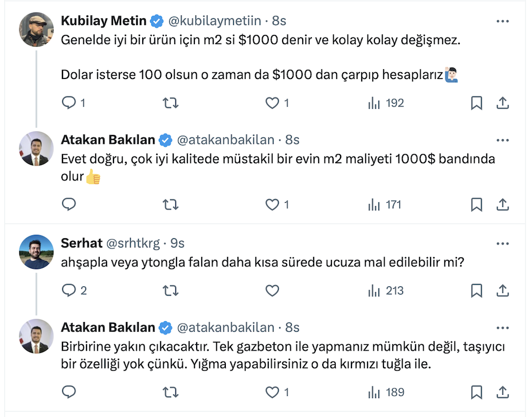The width and height of the screenshot is (532, 417).
Task: Open more options on Atakan's gazbeton reply
Action: 502,328
